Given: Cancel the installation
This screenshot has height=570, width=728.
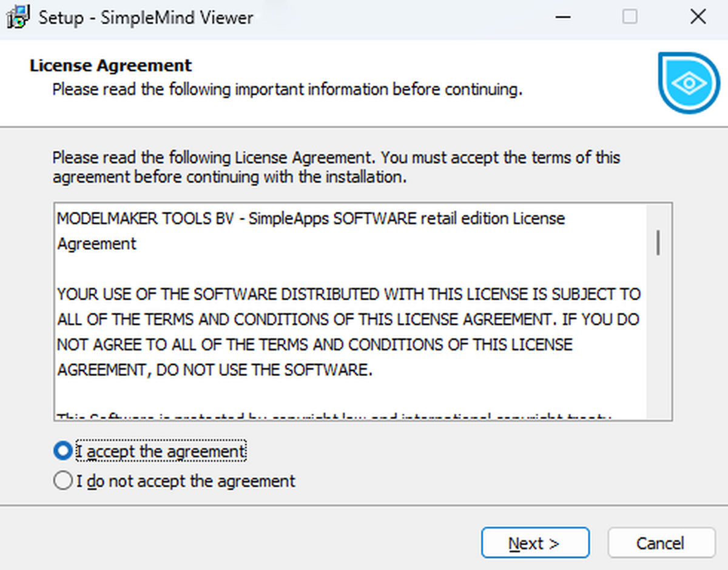Looking at the screenshot, I should 661,543.
